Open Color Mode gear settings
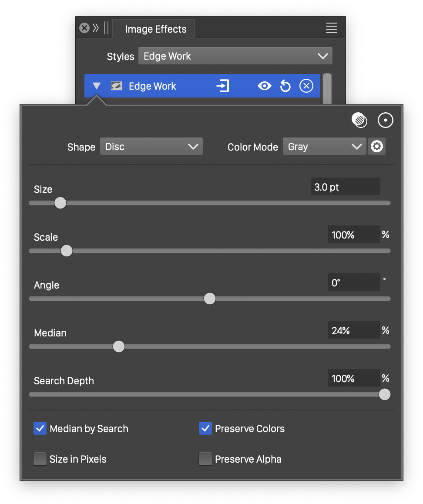This screenshot has height=504, width=423. (x=376, y=147)
